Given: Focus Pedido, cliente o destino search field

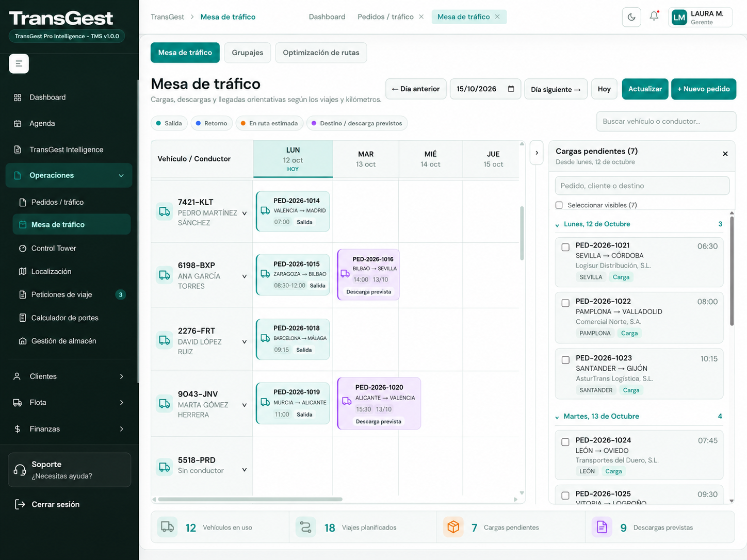Looking at the screenshot, I should [x=642, y=186].
